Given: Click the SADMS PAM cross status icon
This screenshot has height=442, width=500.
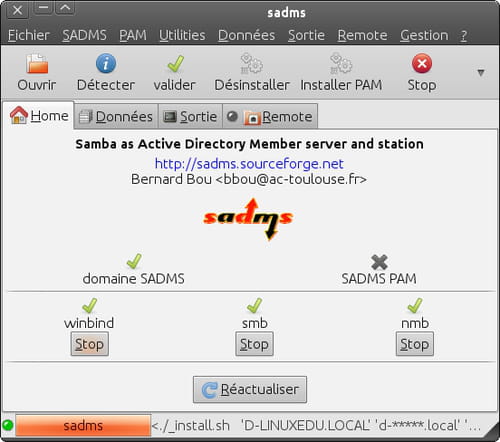Looking at the screenshot, I should tap(379, 262).
